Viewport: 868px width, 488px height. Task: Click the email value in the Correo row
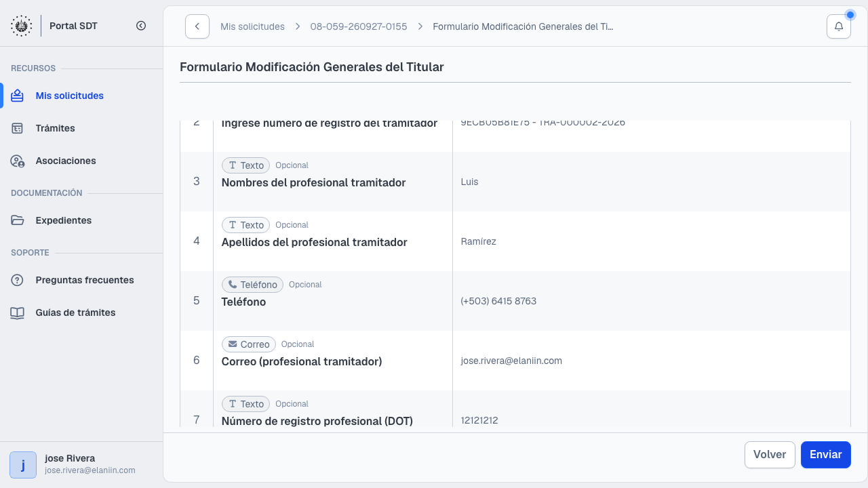[x=511, y=361]
